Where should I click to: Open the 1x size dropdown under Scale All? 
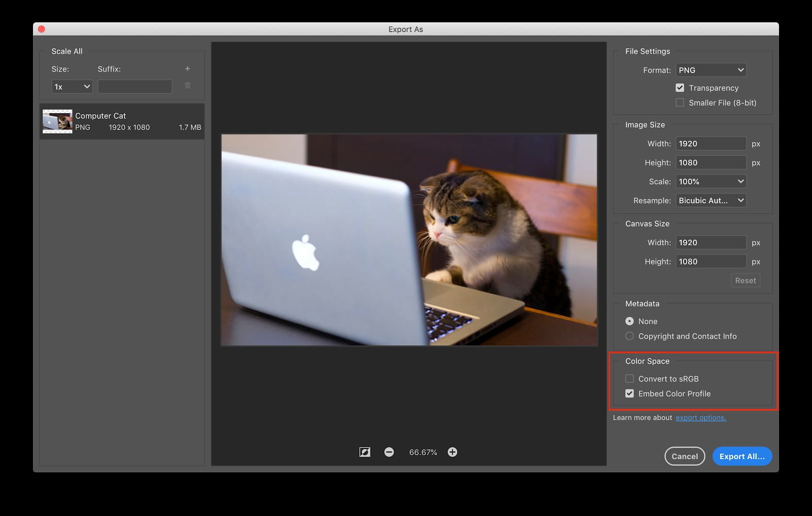click(71, 86)
